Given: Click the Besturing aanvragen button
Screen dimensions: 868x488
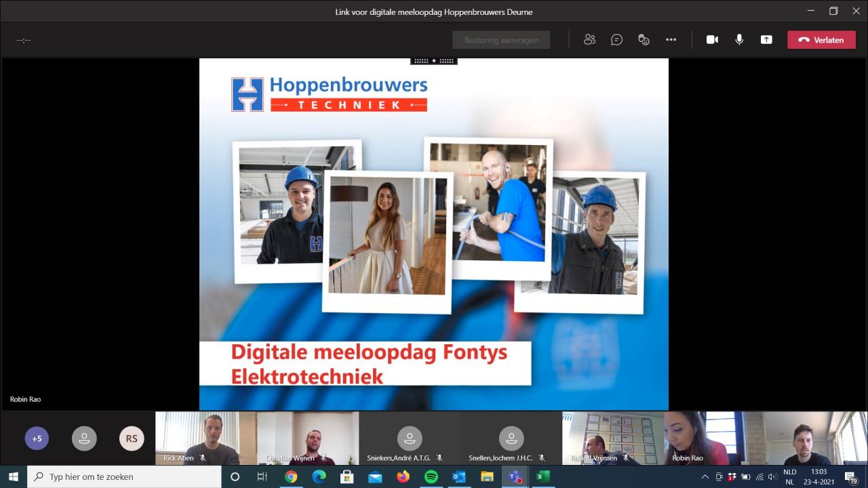Looking at the screenshot, I should (501, 40).
